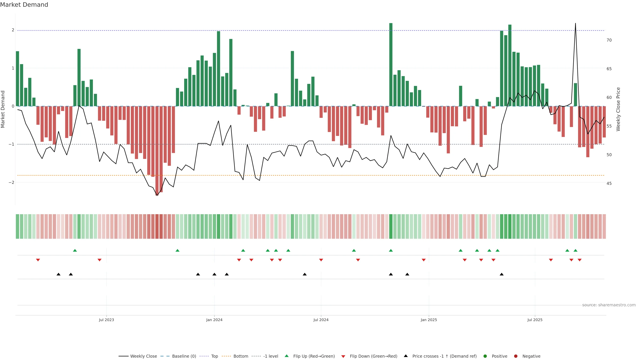The image size is (644, 362).
Task: Click the last black price-cross triangle marker
Action: coord(501,274)
